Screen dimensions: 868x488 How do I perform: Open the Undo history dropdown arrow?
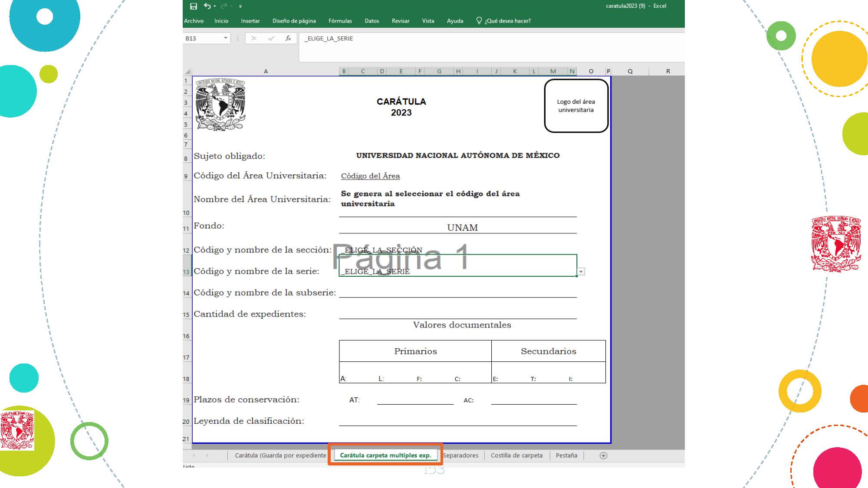pyautogui.click(x=215, y=6)
